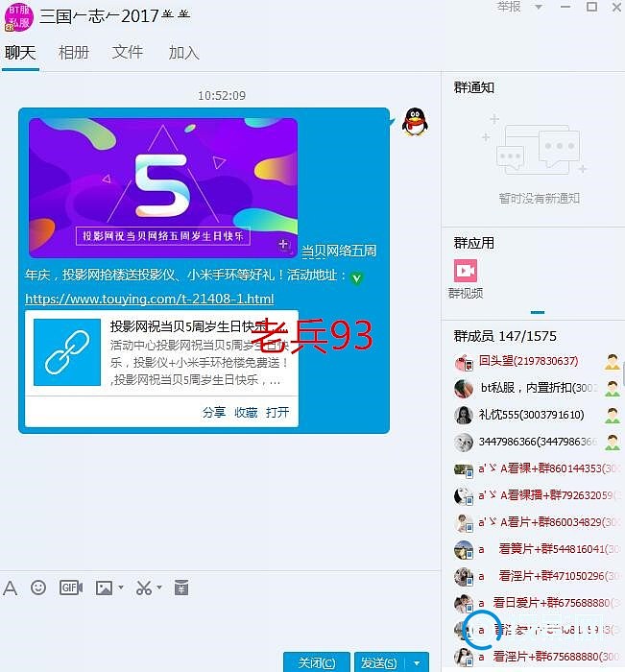Image resolution: width=625 pixels, height=672 pixels.
Task: Open the purple anniversary banner image
Action: coord(163,188)
